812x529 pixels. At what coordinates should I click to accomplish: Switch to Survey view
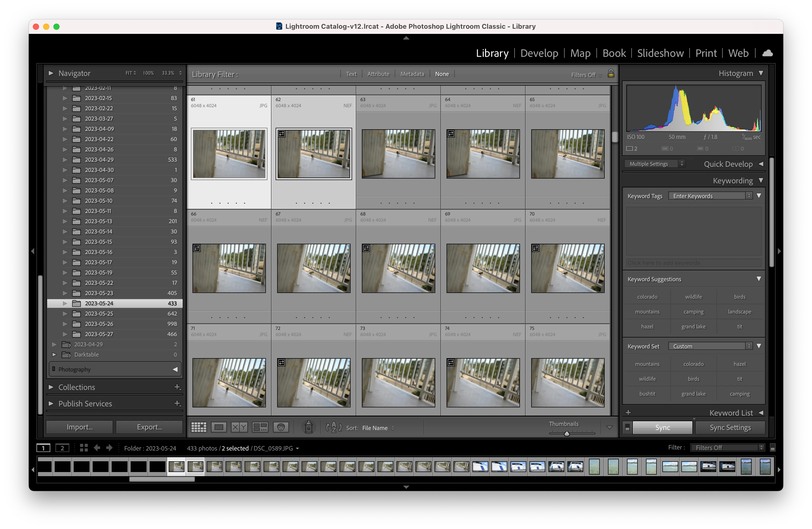click(260, 427)
